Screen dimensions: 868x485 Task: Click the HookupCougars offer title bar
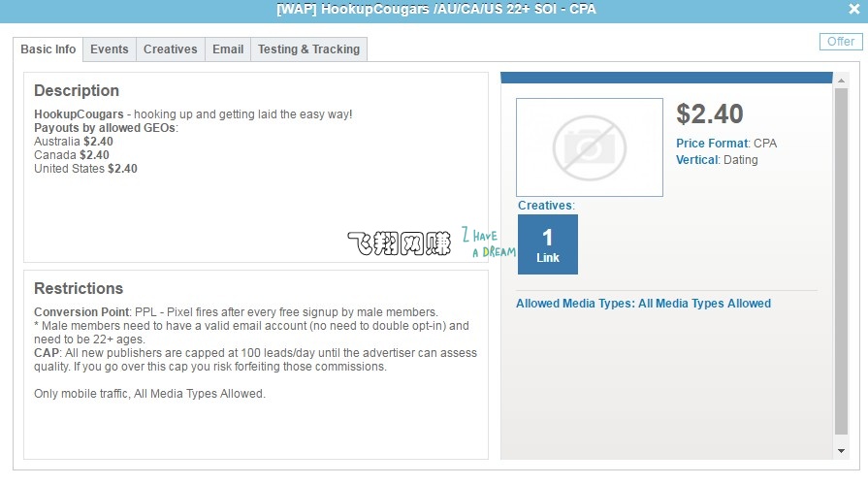pyautogui.click(x=434, y=10)
